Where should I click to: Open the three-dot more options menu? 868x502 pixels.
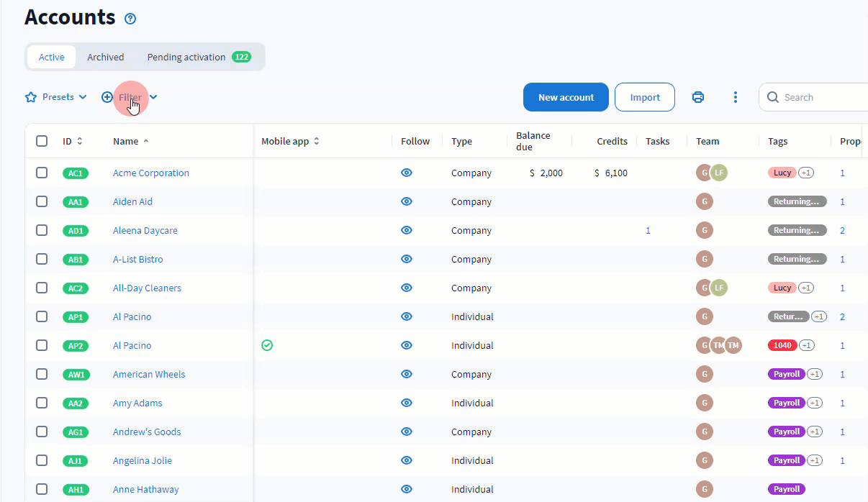[x=735, y=97]
